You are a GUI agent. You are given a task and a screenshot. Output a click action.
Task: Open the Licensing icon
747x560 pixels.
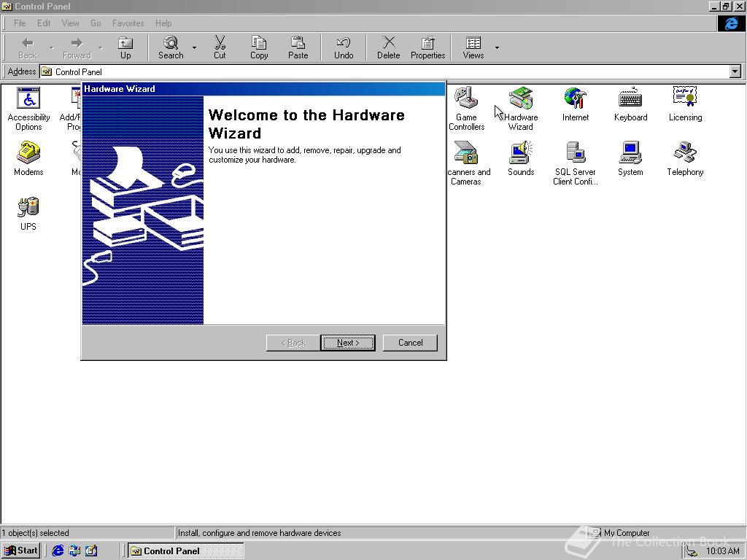(x=685, y=104)
